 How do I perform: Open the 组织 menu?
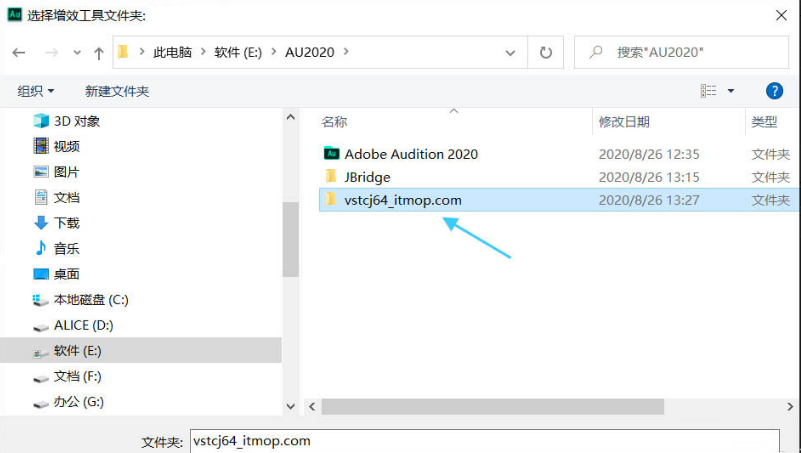[x=35, y=91]
